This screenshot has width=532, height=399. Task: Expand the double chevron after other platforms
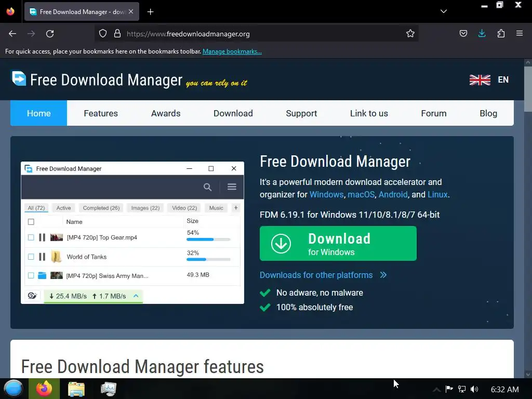coord(383,275)
